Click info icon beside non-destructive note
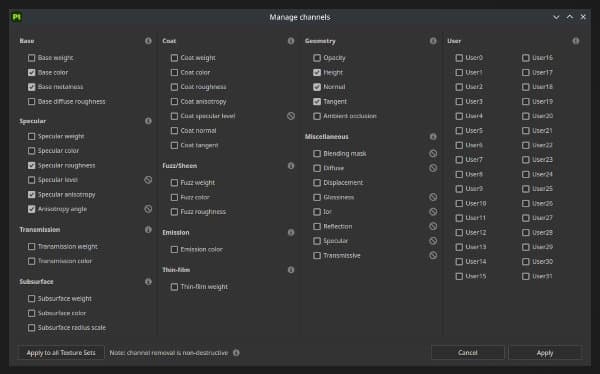600x374 pixels. click(236, 353)
